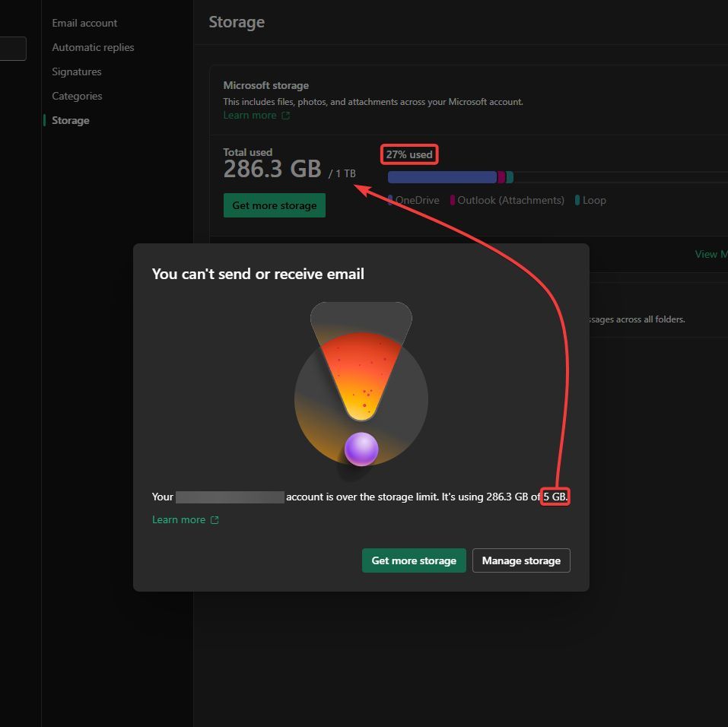Image resolution: width=728 pixels, height=727 pixels.
Task: Click Get more storage under Total used
Action: [275, 205]
